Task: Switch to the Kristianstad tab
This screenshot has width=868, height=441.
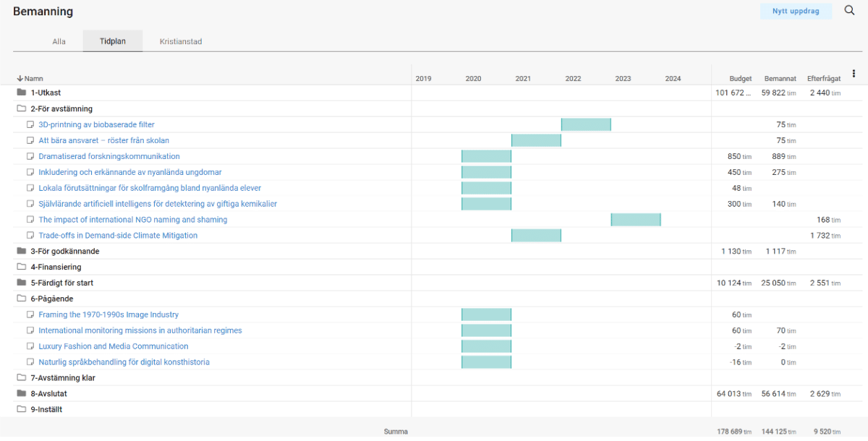Action: [181, 41]
